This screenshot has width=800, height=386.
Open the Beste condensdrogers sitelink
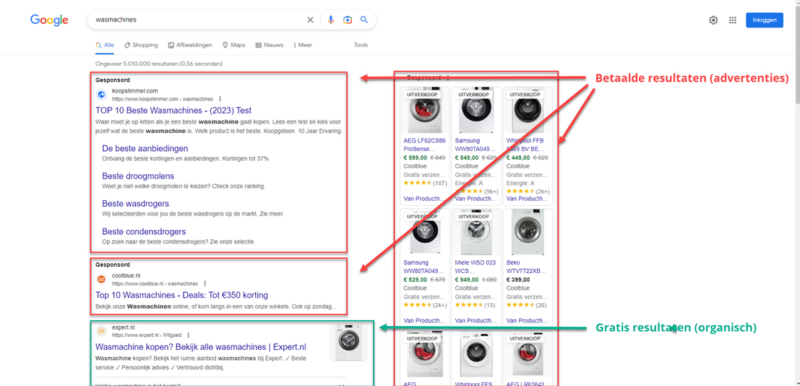click(x=144, y=231)
